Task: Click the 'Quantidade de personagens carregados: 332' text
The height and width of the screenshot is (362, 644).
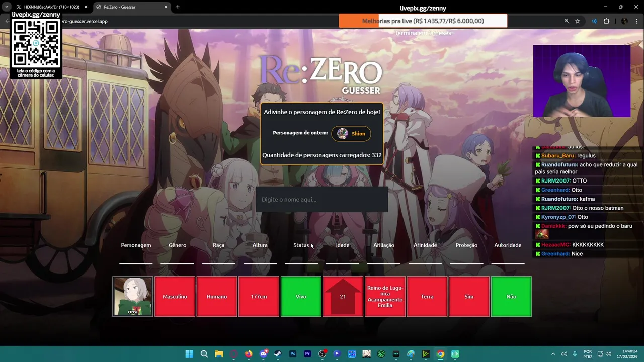Action: click(x=322, y=155)
